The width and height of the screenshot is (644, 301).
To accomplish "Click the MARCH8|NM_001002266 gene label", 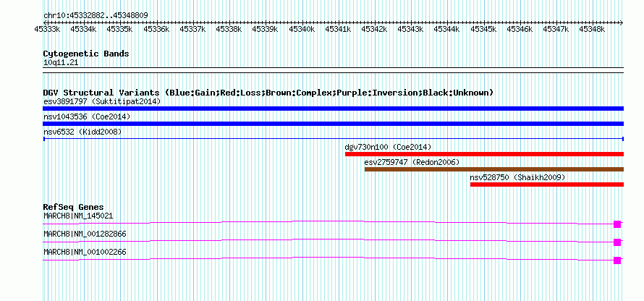I will (x=85, y=252).
